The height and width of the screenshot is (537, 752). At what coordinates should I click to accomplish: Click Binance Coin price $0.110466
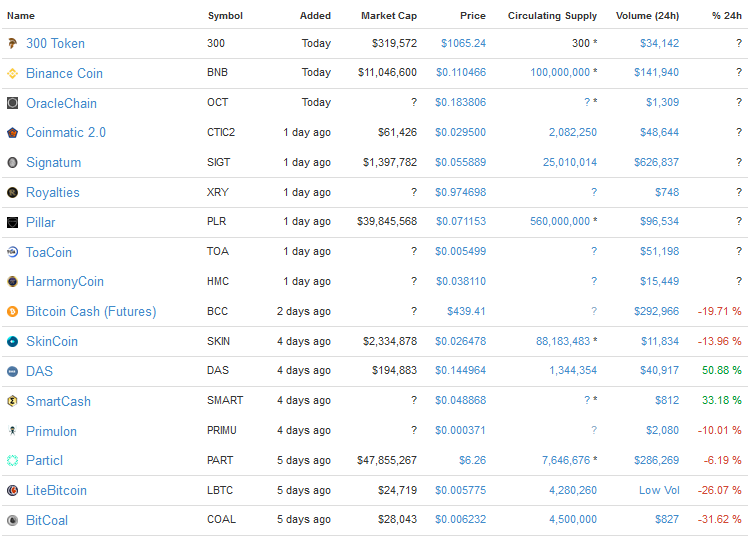coord(461,72)
